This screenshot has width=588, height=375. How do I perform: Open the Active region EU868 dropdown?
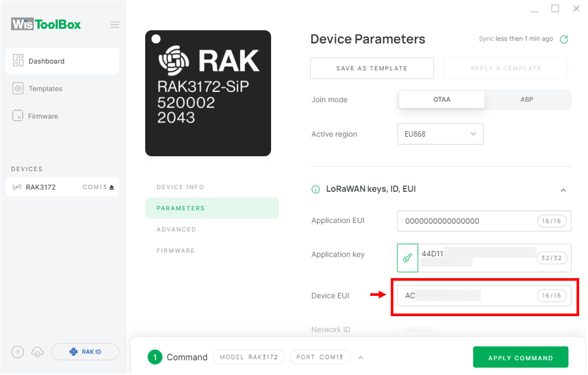[440, 134]
